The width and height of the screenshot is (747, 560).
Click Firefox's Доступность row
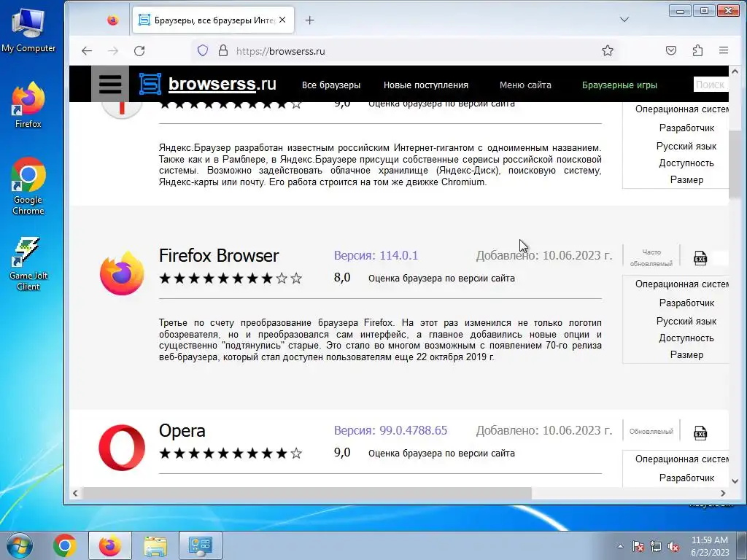686,338
